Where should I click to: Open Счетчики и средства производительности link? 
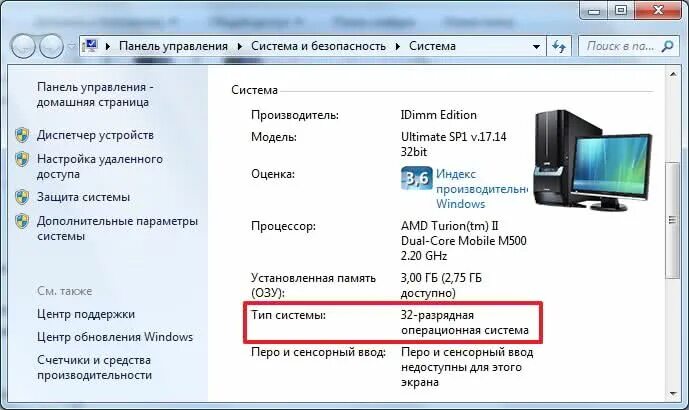pyautogui.click(x=94, y=367)
